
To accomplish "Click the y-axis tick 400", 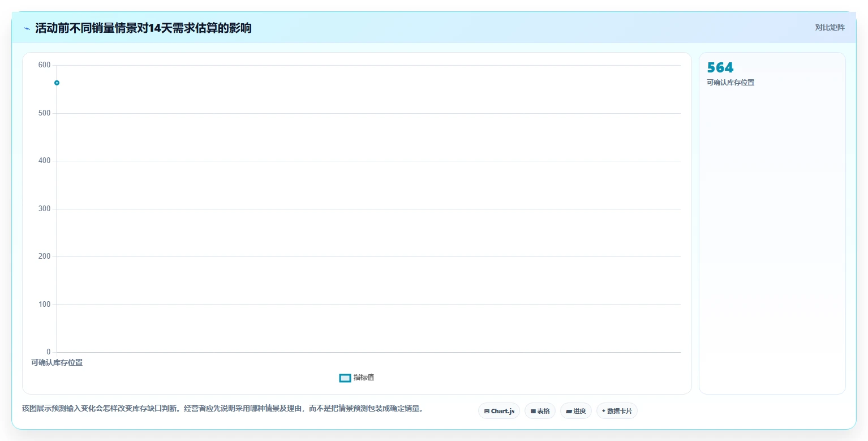I will click(x=45, y=161).
